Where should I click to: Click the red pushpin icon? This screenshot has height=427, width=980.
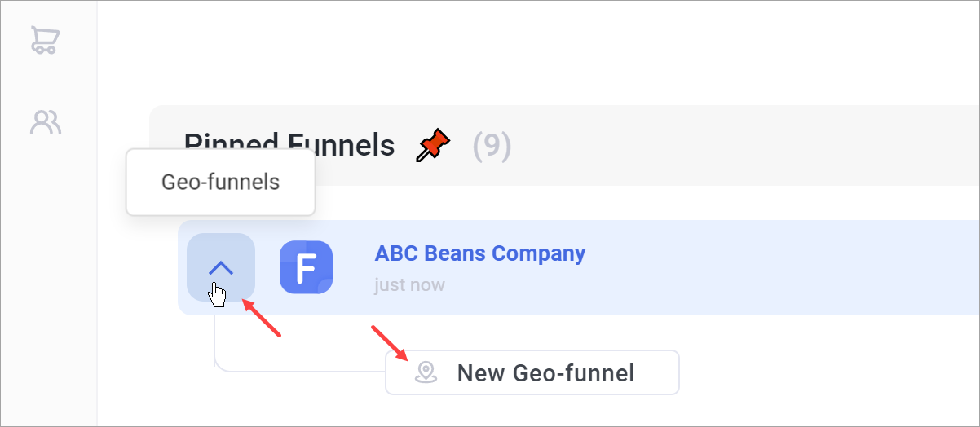tap(434, 147)
